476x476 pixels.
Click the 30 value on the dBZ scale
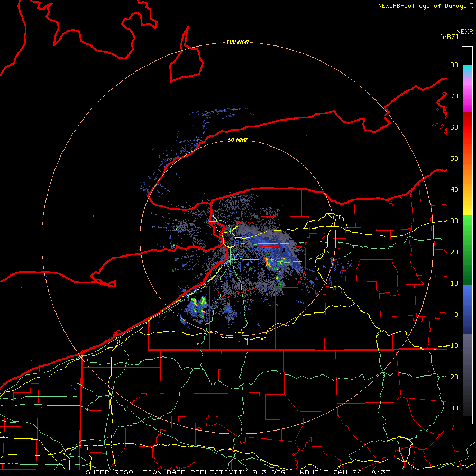click(x=454, y=221)
